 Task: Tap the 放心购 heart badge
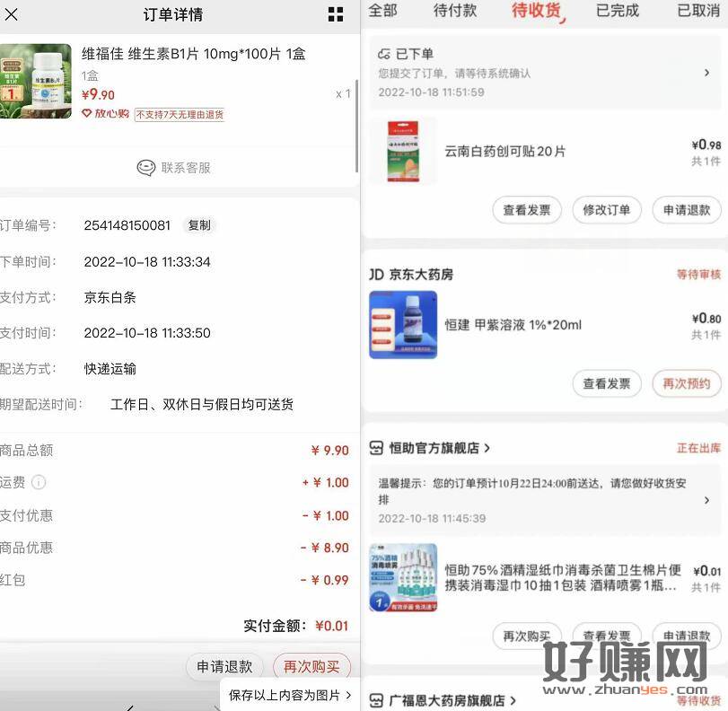[105, 114]
